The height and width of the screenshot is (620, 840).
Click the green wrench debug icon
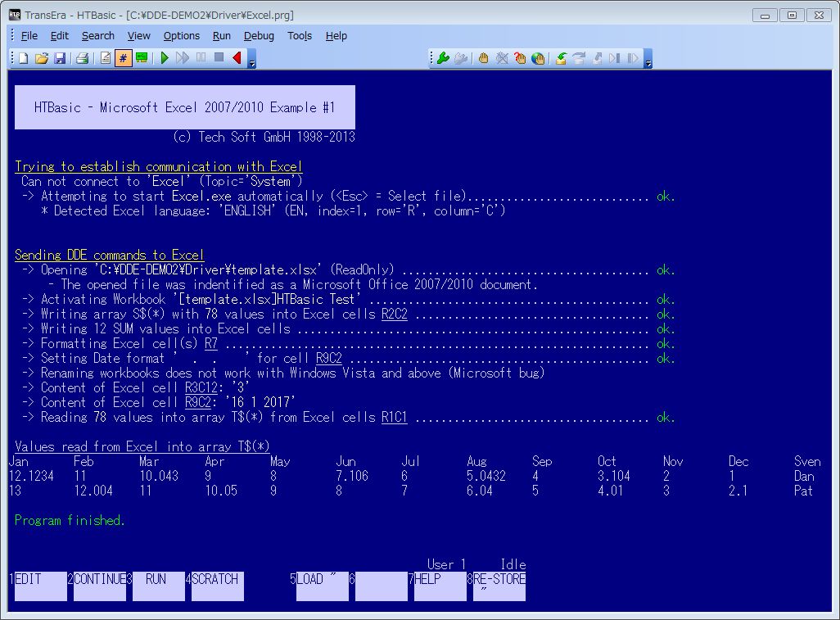pyautogui.click(x=443, y=58)
